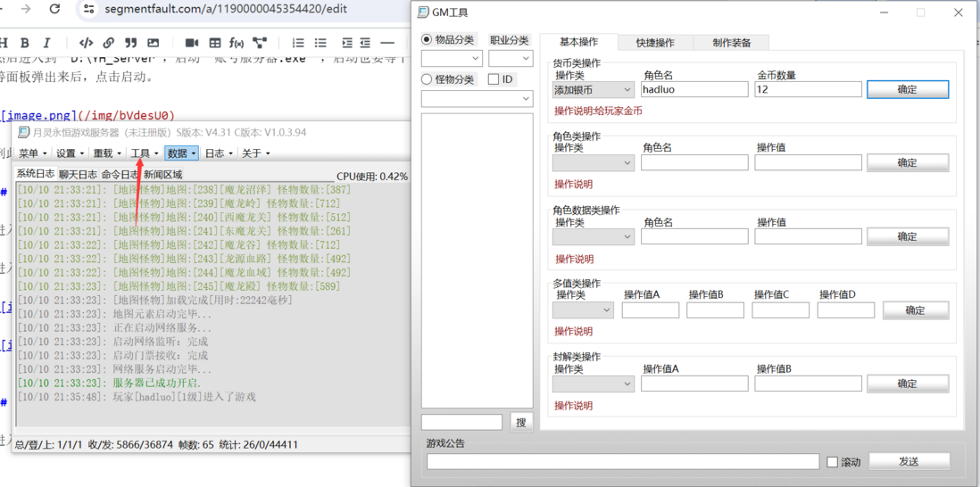Open the 工具 menu in server window
The height and width of the screenshot is (487, 980).
[x=145, y=153]
